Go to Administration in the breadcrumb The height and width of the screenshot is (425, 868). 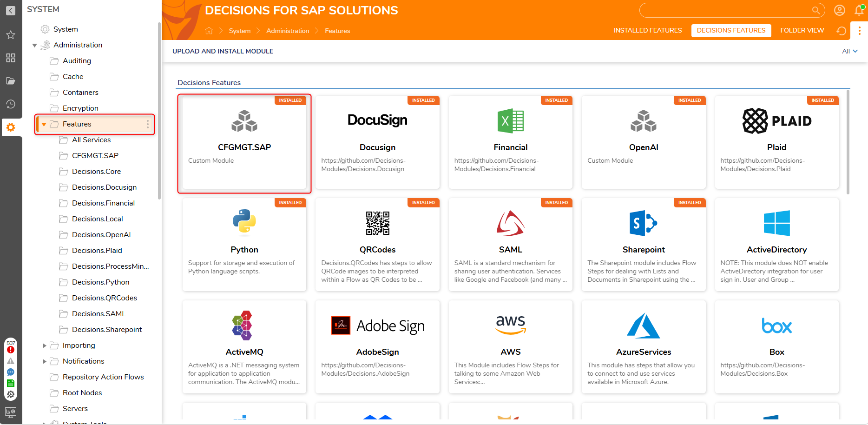click(288, 31)
